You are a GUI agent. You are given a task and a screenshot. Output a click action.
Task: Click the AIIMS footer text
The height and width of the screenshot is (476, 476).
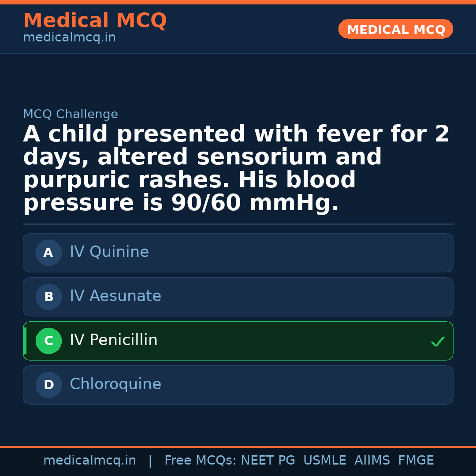[372, 461]
